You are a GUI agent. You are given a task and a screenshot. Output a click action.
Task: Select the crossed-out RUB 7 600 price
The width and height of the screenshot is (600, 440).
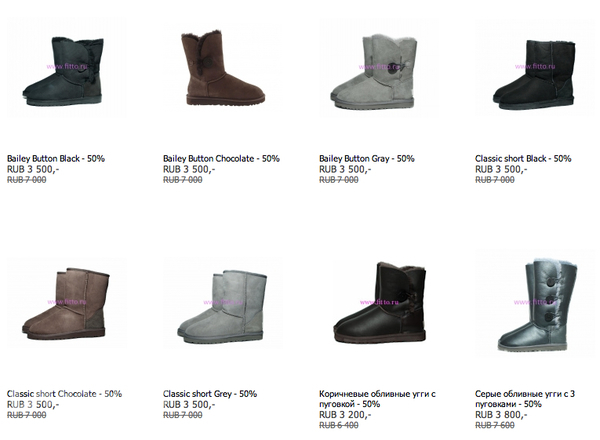(495, 425)
